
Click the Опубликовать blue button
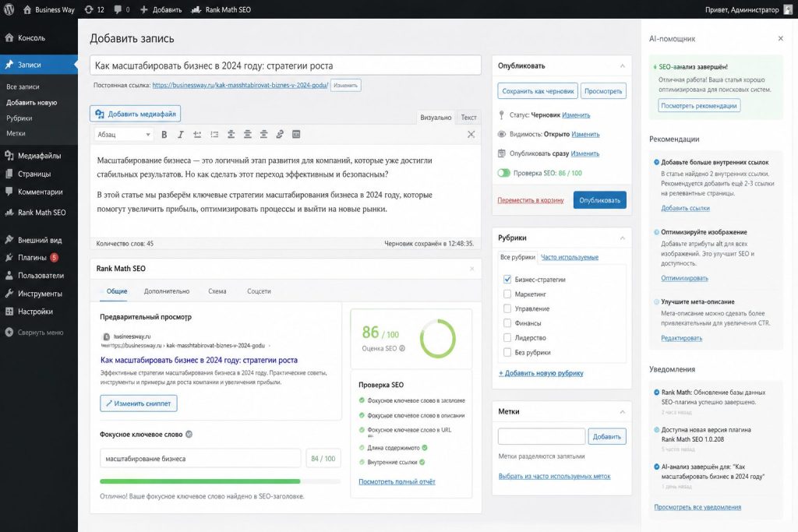(x=599, y=200)
